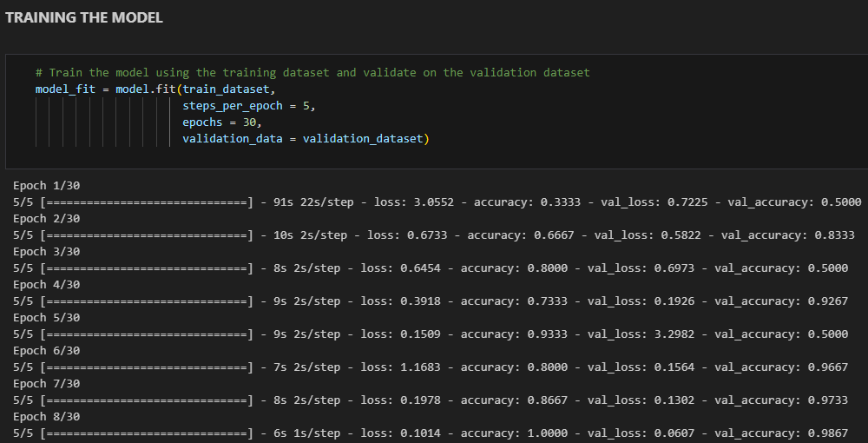Click the val_loss: 0.0607 value
868x443 pixels.
click(x=641, y=433)
